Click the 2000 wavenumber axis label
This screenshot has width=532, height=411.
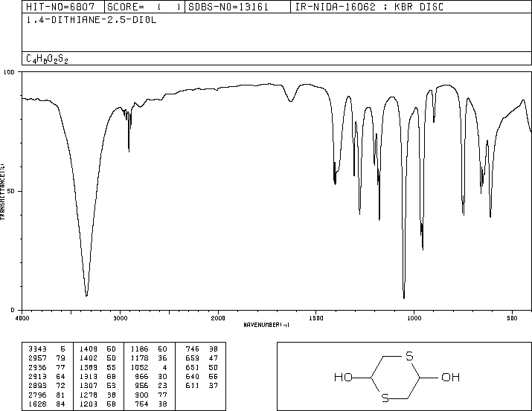(218, 318)
